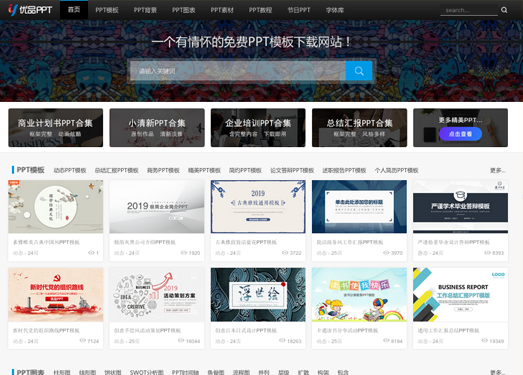Focus the 请输入关键词 keyword search box
This screenshot has width=523, height=375.
[237, 71]
